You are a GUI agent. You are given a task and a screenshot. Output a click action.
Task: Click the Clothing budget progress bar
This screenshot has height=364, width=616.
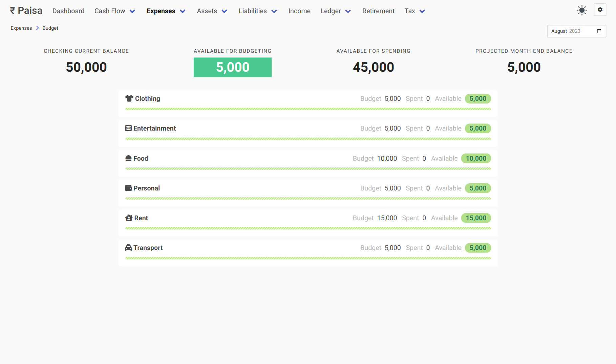pos(308,109)
